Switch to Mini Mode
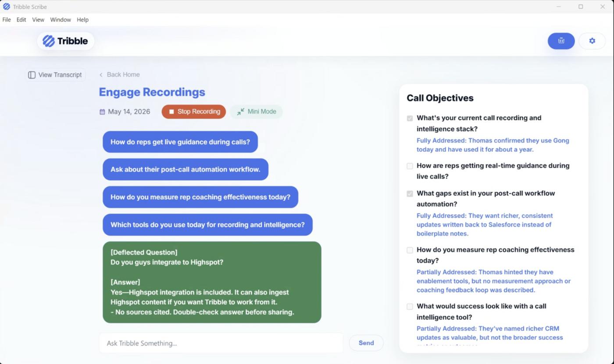This screenshot has width=614, height=364. pyautogui.click(x=257, y=112)
